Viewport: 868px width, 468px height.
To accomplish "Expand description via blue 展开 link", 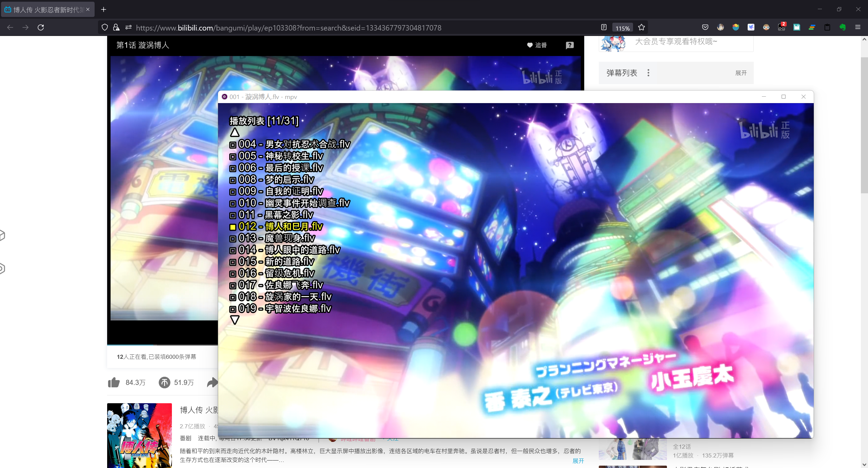I will click(578, 461).
